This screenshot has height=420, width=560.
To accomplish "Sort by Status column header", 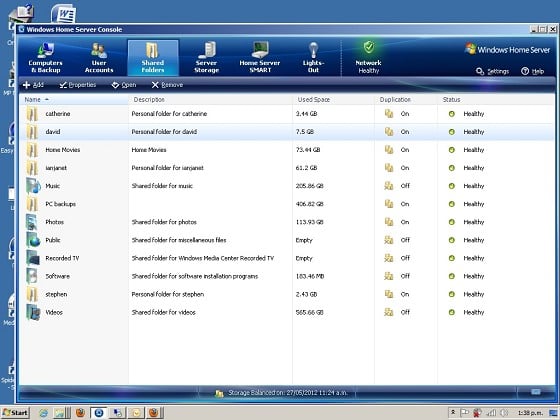I will [496, 100].
